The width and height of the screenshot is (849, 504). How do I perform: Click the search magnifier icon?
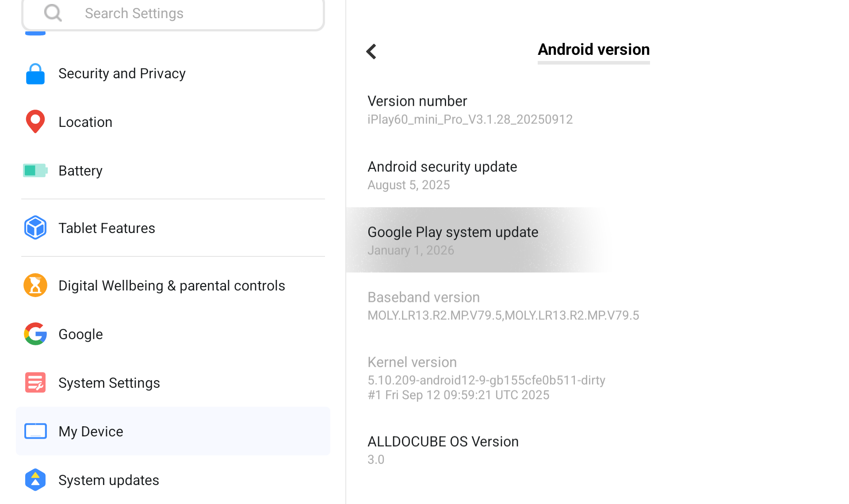[x=53, y=13]
